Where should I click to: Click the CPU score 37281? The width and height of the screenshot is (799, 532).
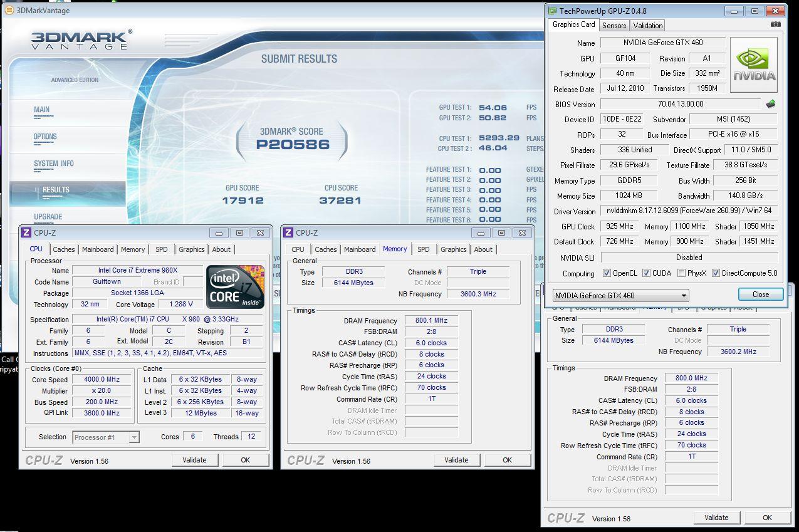tap(340, 201)
